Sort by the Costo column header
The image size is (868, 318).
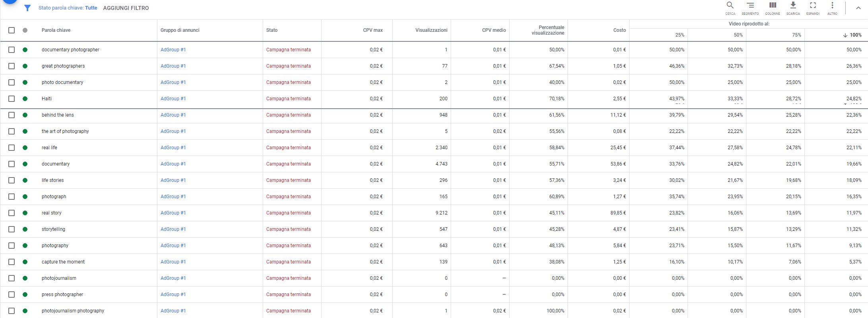[619, 30]
